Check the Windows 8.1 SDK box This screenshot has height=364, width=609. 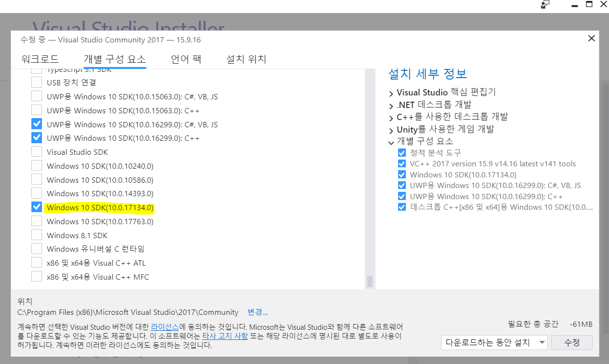[37, 235]
